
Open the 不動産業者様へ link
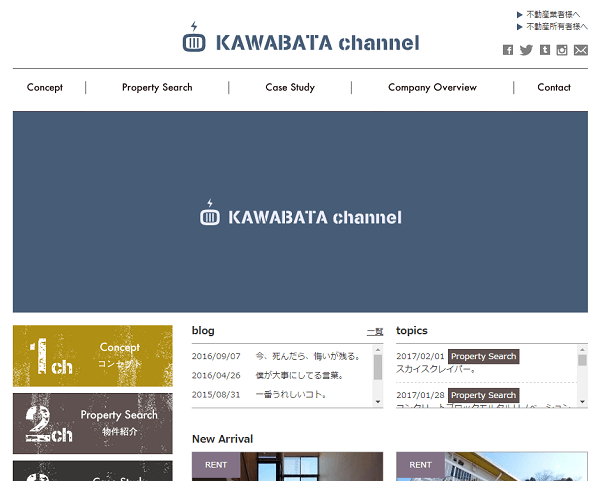[553, 15]
